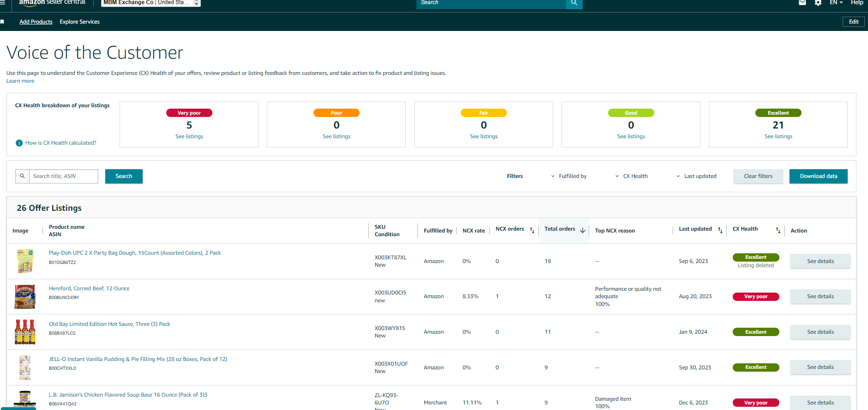Expand the CX Health filter
Viewport: 868px width, 410px height.
pos(632,176)
